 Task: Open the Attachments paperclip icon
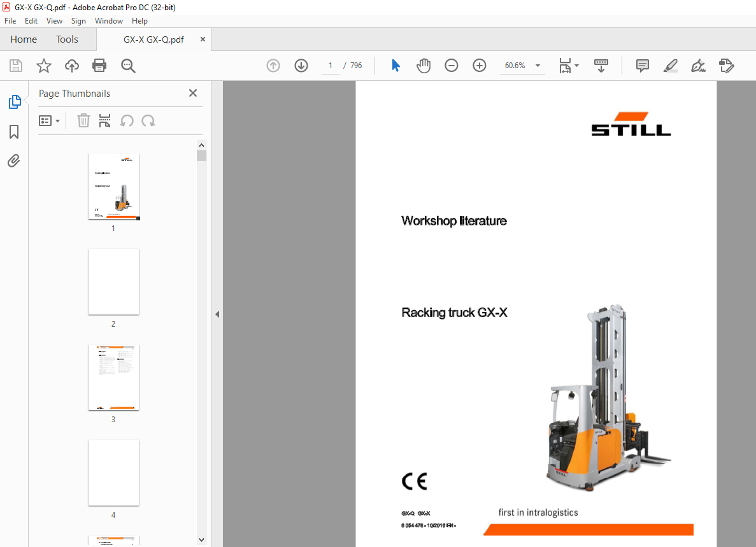(14, 160)
